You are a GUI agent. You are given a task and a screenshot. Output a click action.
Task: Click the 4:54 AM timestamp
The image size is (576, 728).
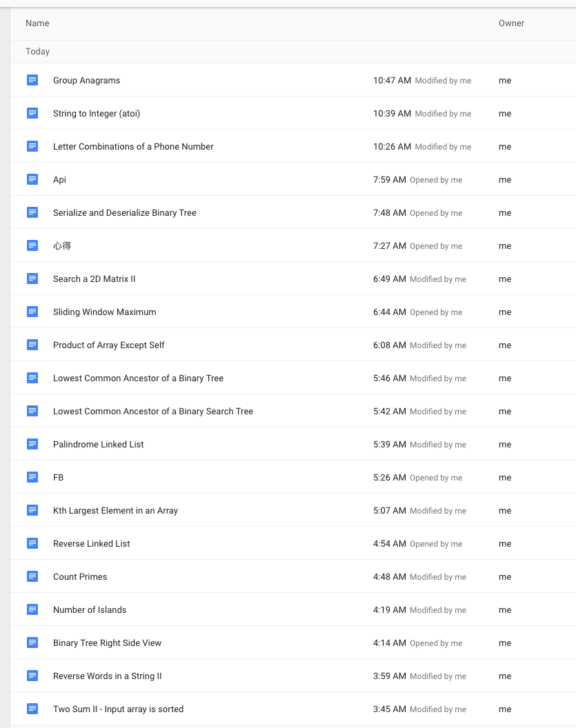[390, 543]
